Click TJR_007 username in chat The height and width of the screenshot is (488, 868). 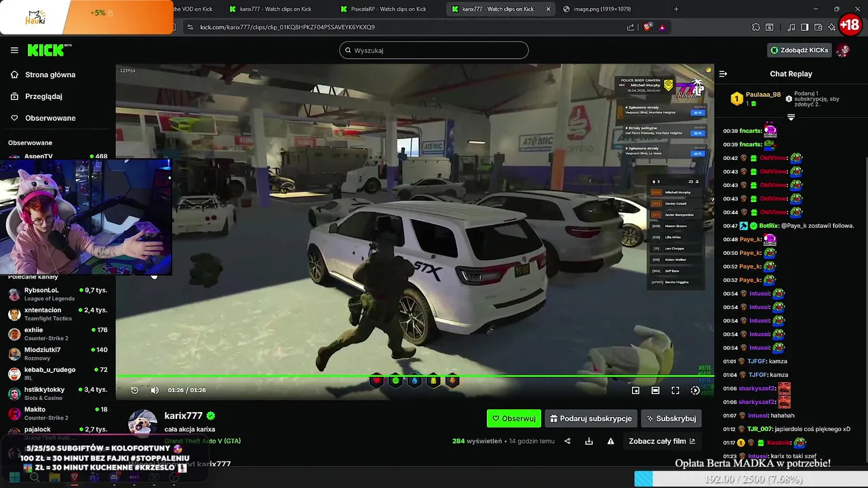(x=759, y=429)
